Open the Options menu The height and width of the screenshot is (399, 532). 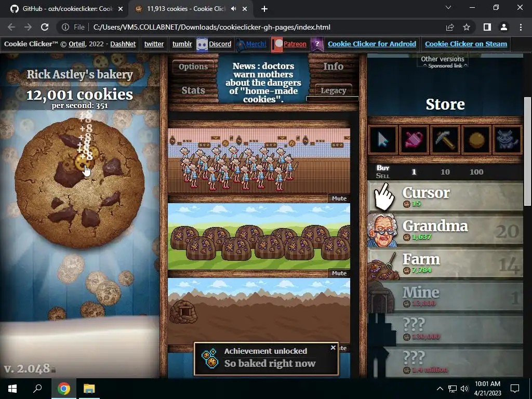193,66
